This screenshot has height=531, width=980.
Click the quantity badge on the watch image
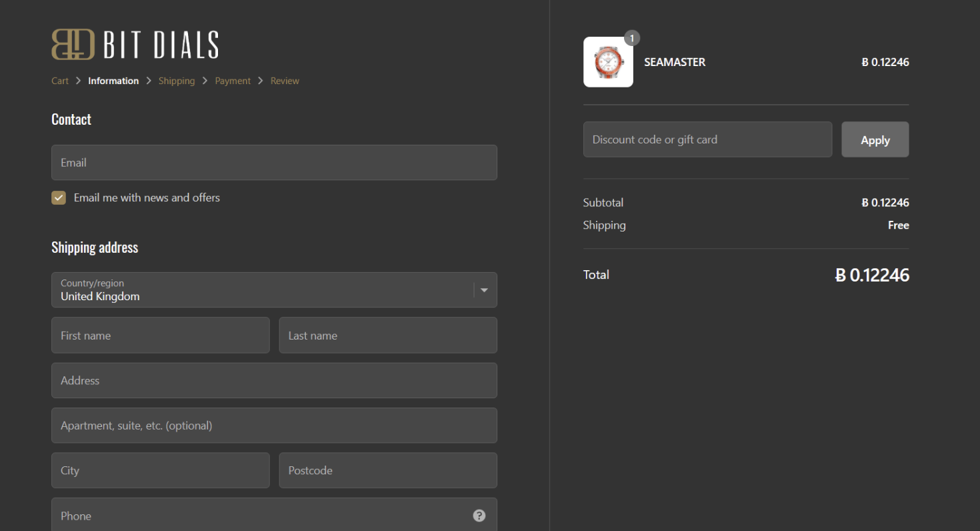(x=631, y=39)
